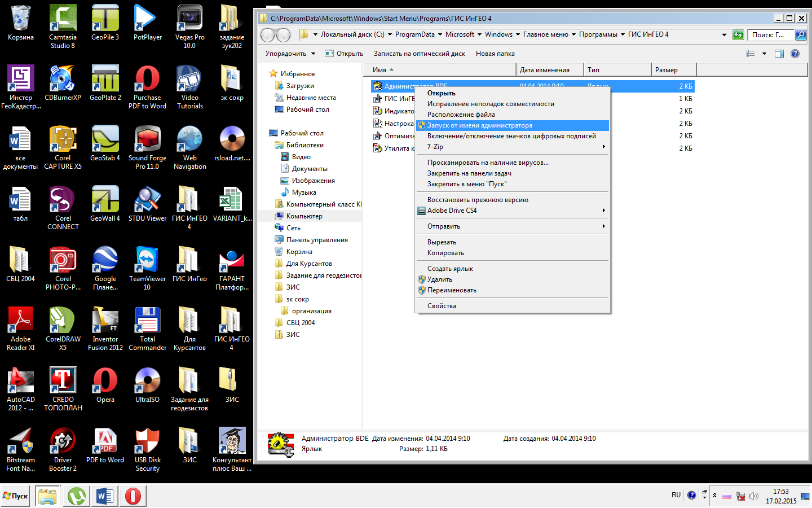The height and width of the screenshot is (508, 812).
Task: Open Camtasia Studio 8 desktop shortcut
Action: coord(63,27)
